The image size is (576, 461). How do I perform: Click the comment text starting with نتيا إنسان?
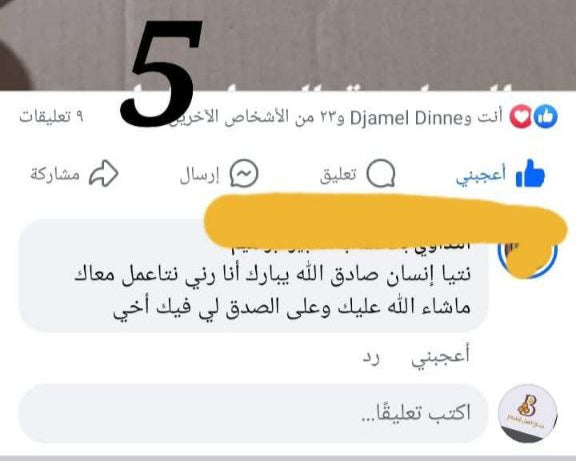[x=273, y=290]
